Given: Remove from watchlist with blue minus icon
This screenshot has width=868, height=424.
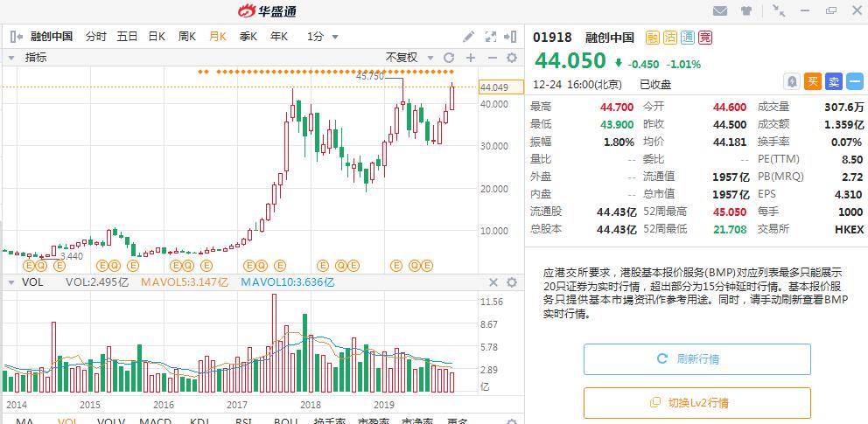Looking at the screenshot, I should [855, 82].
